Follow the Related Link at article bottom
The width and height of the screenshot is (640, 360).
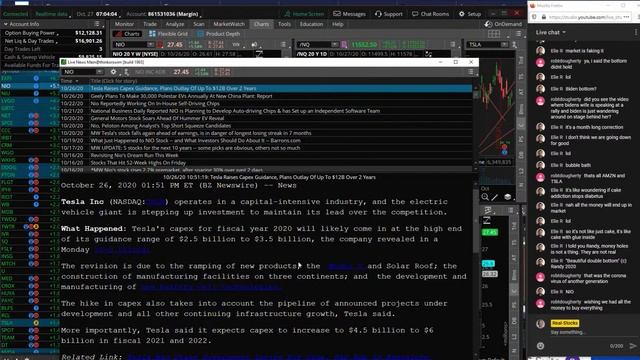278,357
